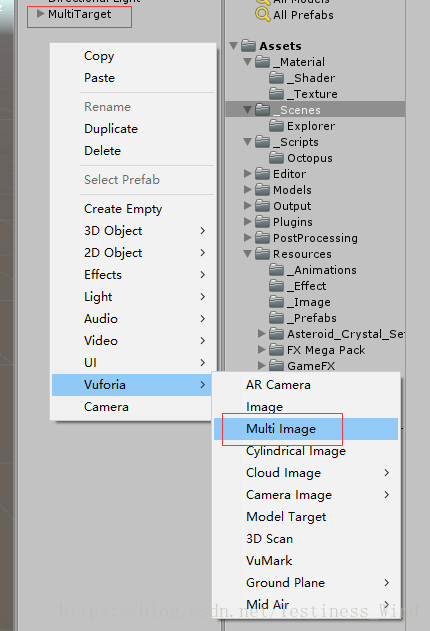
Task: Select Multi Image in Vuforia submenu
Action: click(306, 429)
